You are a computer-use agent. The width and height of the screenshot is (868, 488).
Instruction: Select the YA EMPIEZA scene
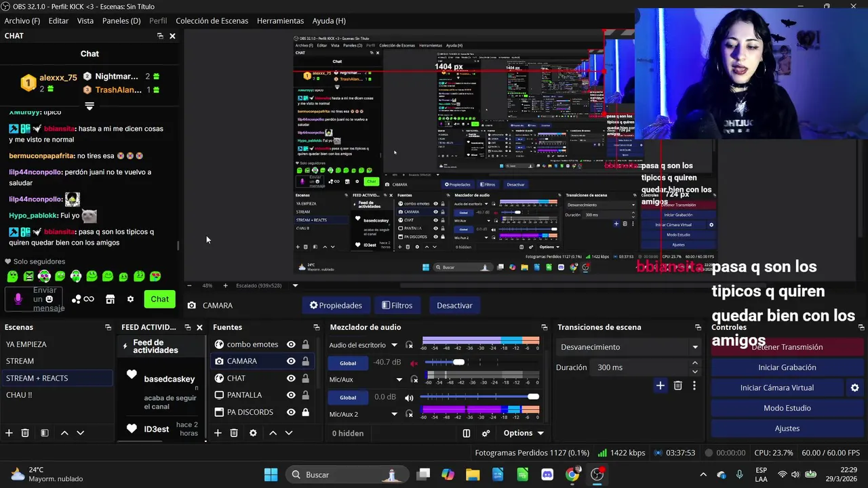(x=57, y=344)
